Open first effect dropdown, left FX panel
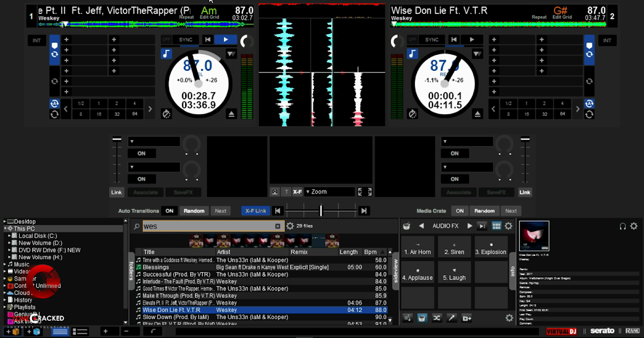The image size is (644, 338). pos(154,142)
